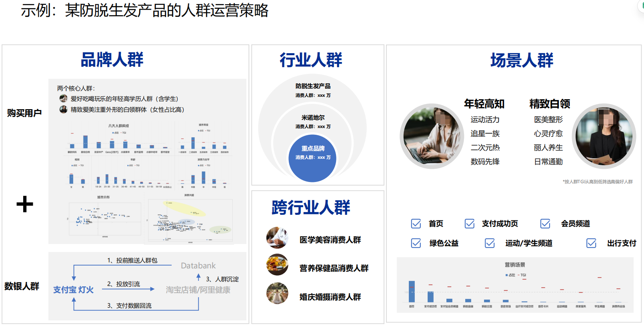This screenshot has width=644, height=326.
Task: Click the 心灵疗愈 tag
Action: click(548, 134)
